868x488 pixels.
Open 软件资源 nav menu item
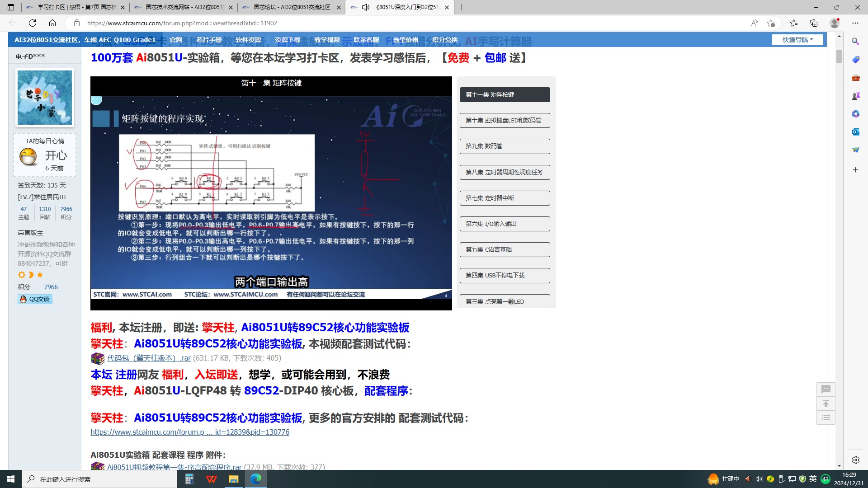click(x=248, y=40)
